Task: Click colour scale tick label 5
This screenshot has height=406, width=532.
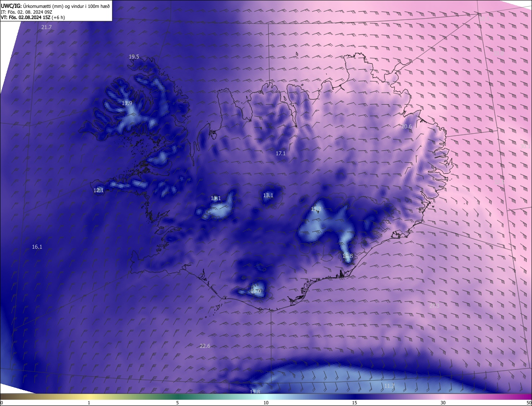Action: 177,403
